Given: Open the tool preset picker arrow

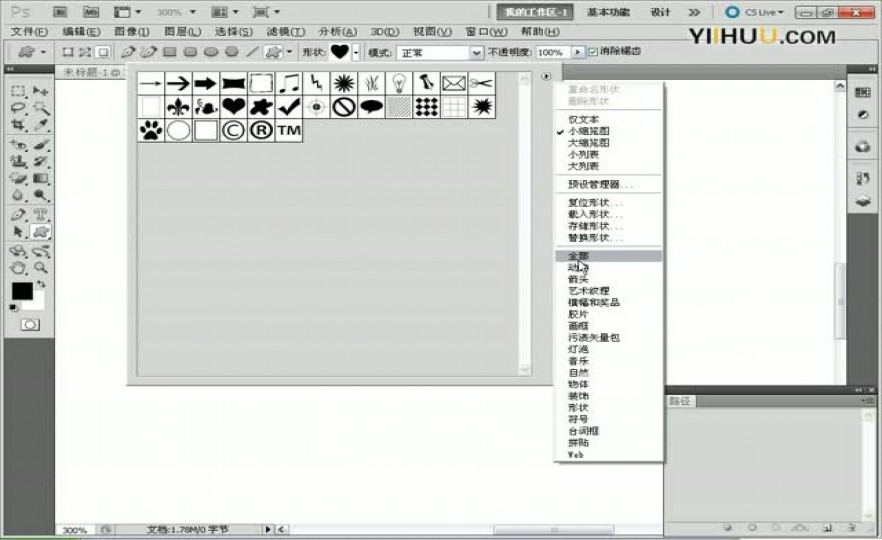Looking at the screenshot, I should 43,52.
